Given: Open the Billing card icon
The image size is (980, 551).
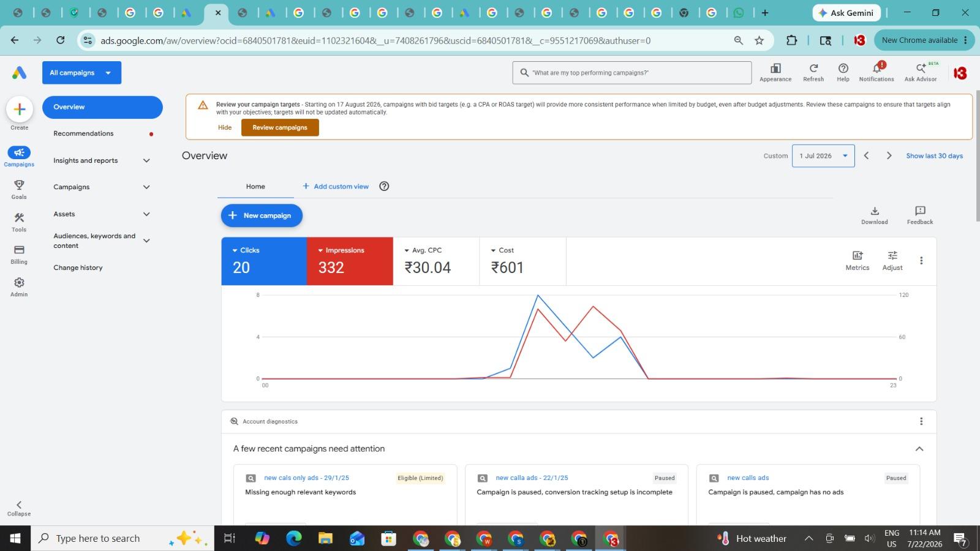Looking at the screenshot, I should coord(19,250).
